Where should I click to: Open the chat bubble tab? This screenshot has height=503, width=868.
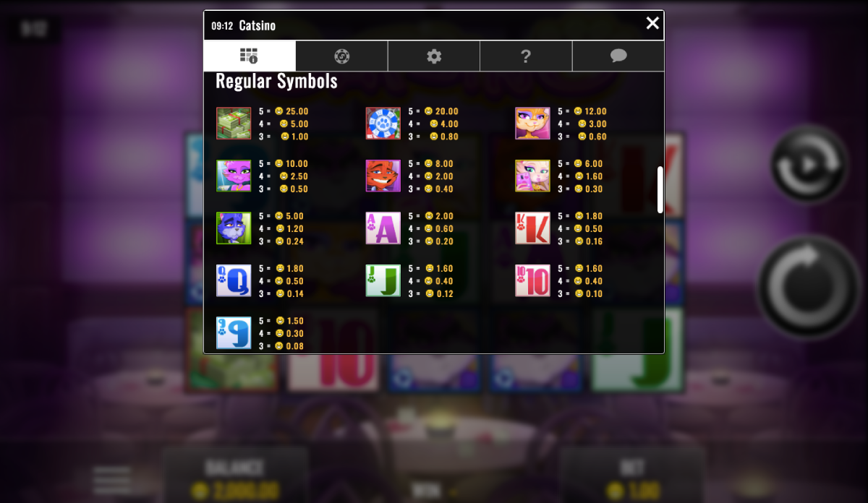(618, 56)
